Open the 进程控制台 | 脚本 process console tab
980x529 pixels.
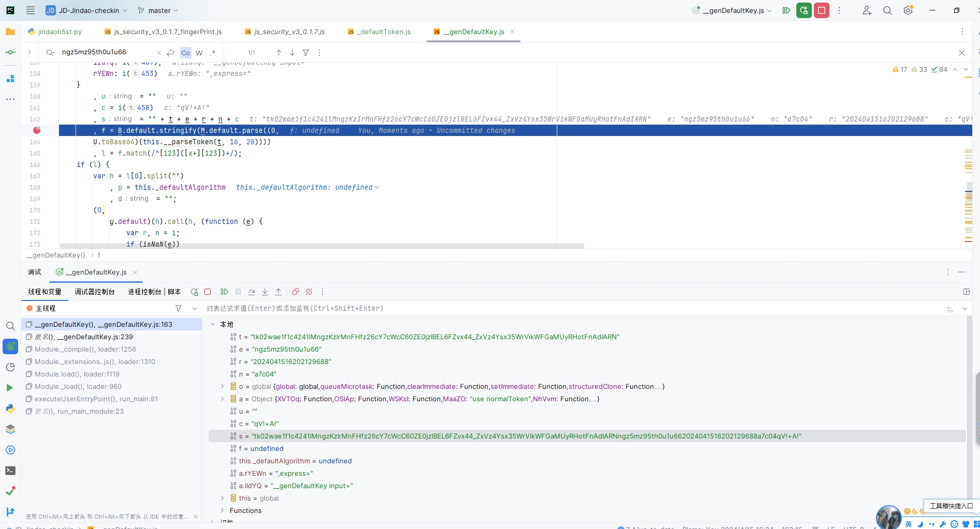coord(154,292)
